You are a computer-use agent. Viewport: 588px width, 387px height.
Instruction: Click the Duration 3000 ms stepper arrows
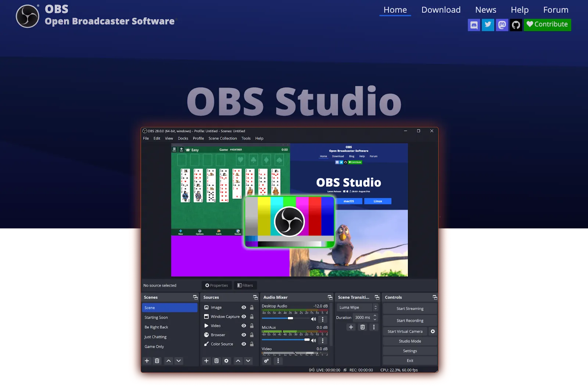375,318
